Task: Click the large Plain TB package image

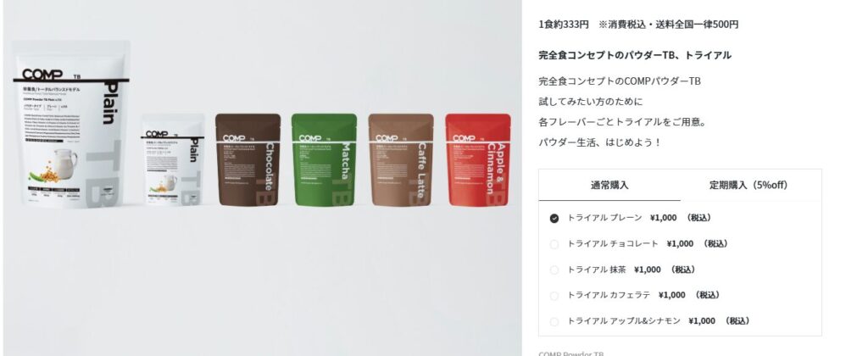Action: coord(71,125)
